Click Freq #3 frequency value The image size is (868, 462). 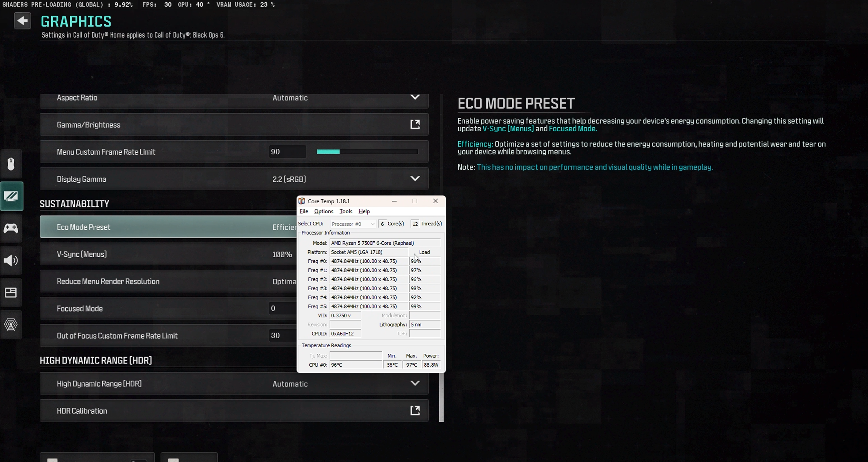[x=369, y=288]
